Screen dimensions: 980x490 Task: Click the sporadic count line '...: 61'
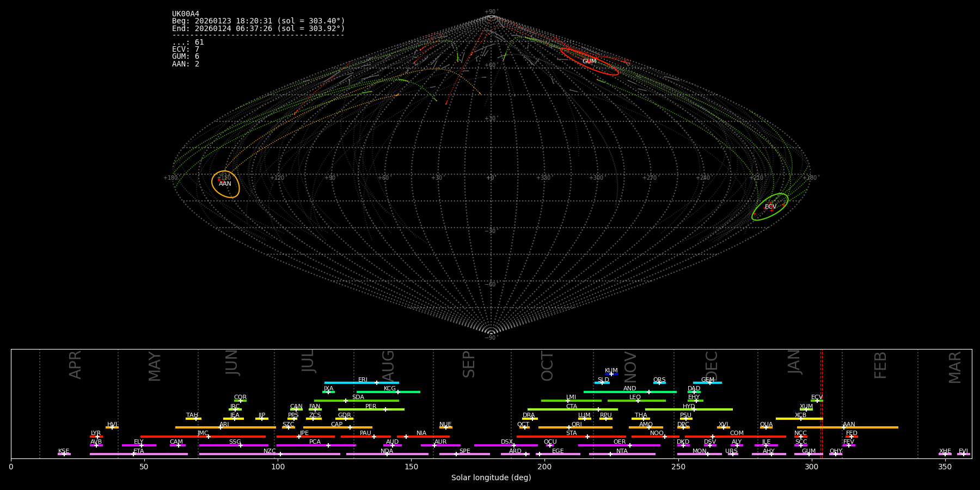click(x=188, y=42)
